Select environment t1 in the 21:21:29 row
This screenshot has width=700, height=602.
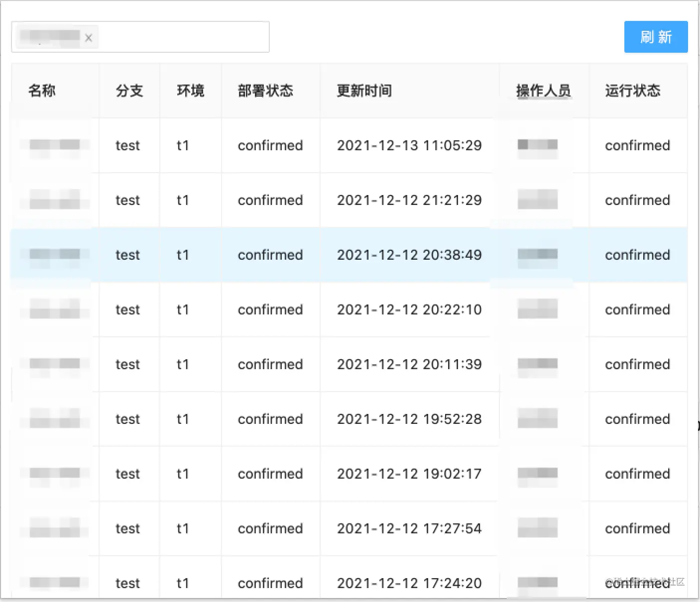pos(183,200)
